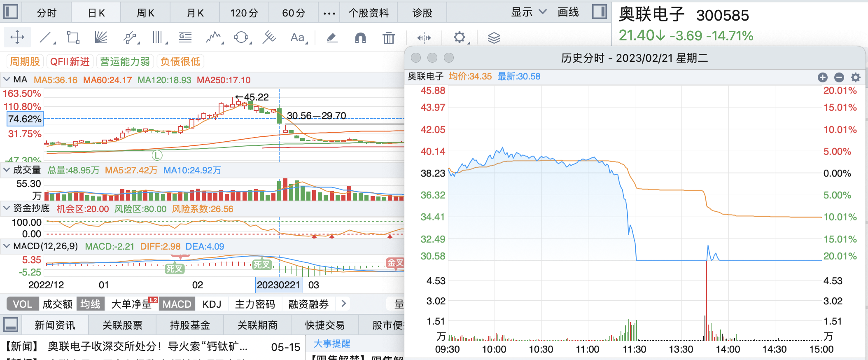The image size is (868, 360).
Task: Click the 周期股 tag
Action: tap(25, 62)
